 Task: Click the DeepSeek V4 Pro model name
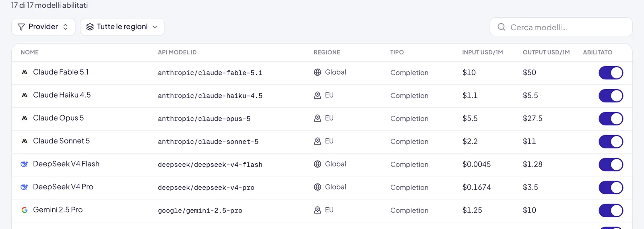point(63,187)
